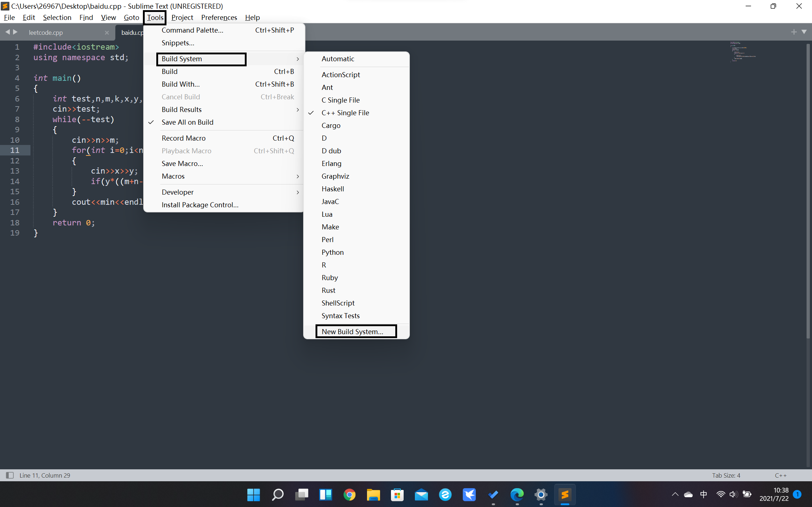Open the Preferences menu
812x507 pixels.
point(219,17)
